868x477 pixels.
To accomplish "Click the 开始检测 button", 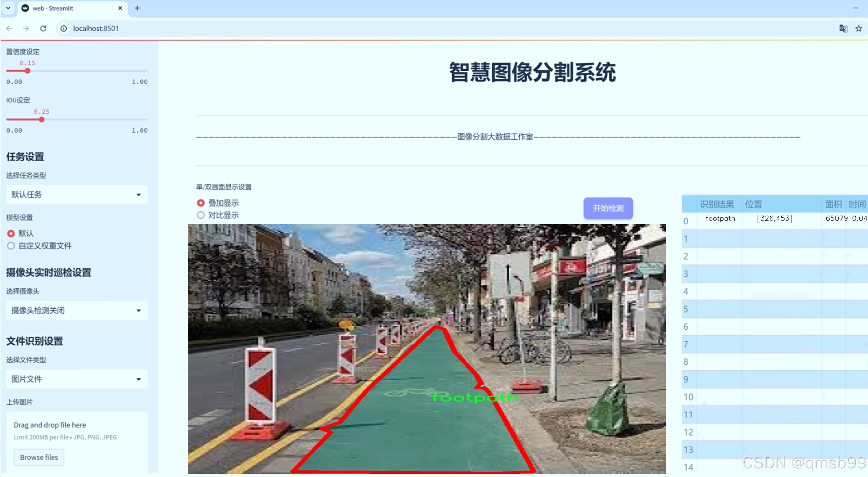I will [x=608, y=208].
